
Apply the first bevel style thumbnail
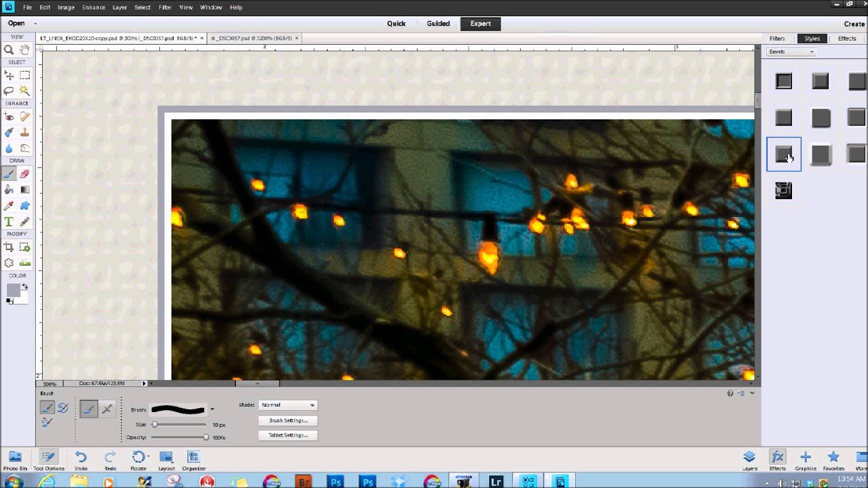click(784, 81)
